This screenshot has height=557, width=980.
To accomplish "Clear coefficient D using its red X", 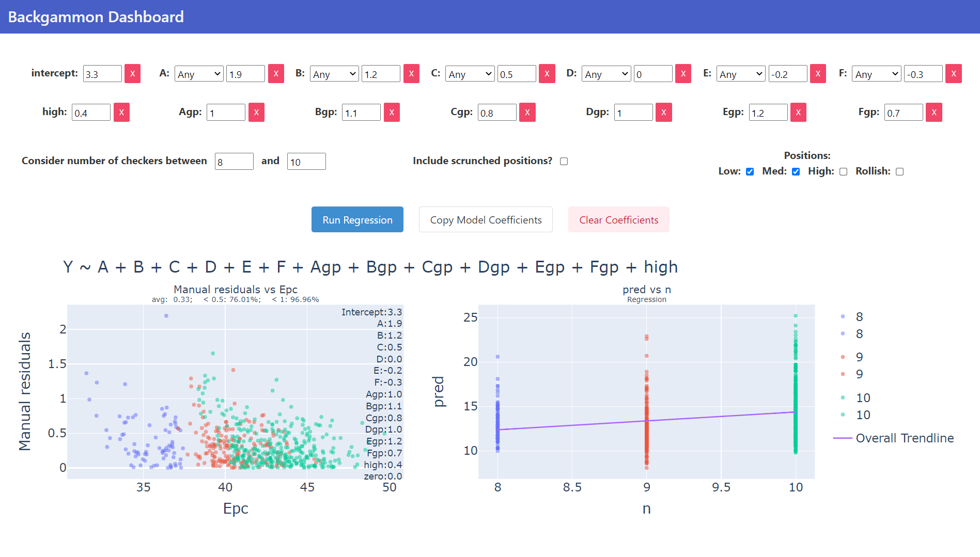I will (x=683, y=74).
